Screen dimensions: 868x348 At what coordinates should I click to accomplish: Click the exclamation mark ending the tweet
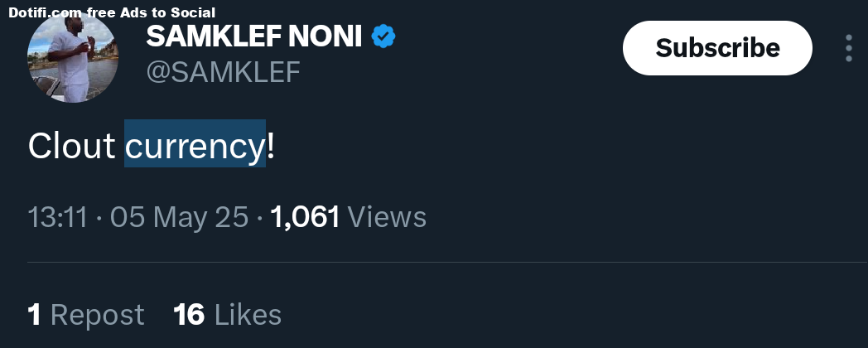(270, 146)
